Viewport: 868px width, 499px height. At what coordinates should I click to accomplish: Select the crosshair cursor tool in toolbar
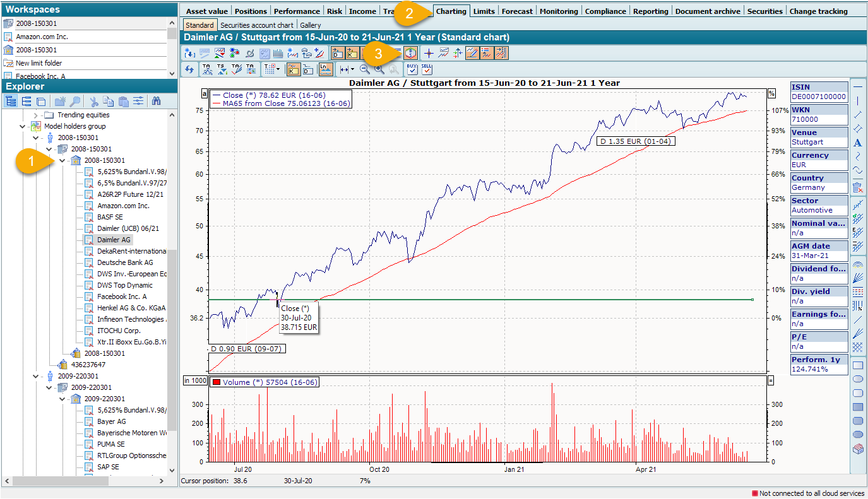429,53
